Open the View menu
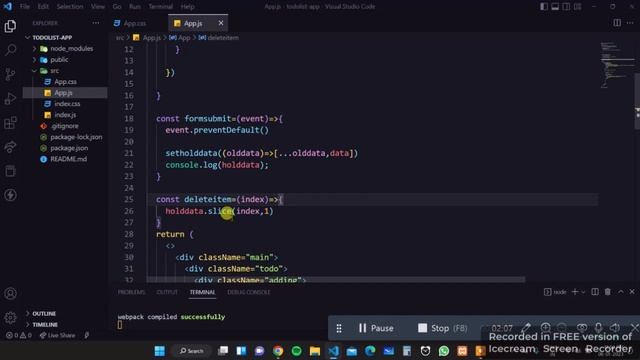The image size is (640, 360). (x=98, y=7)
